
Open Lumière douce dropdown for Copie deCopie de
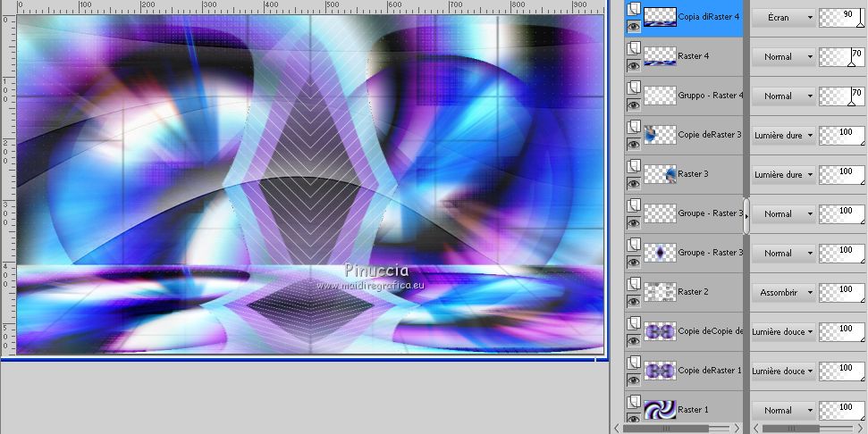[783, 331]
